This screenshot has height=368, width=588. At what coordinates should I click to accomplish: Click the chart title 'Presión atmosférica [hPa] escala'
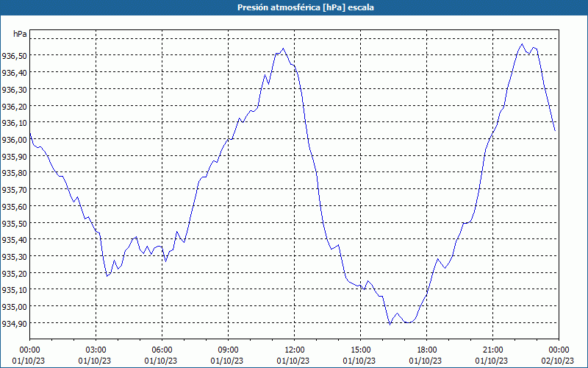point(306,7)
